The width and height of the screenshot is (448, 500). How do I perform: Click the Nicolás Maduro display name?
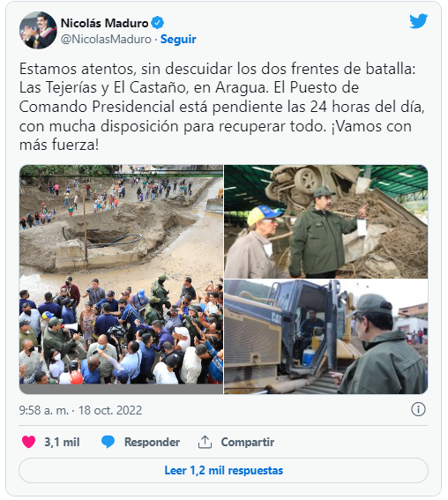(x=105, y=23)
